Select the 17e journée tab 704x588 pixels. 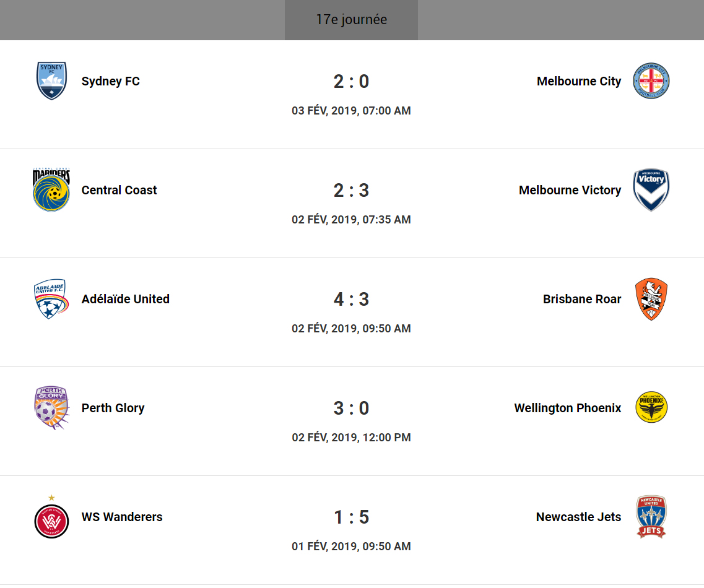pos(351,20)
